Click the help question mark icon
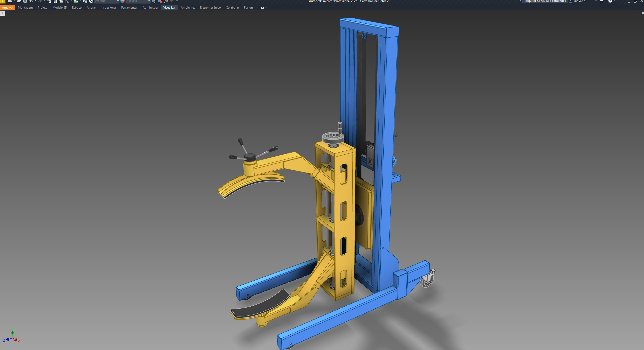 click(610, 1)
